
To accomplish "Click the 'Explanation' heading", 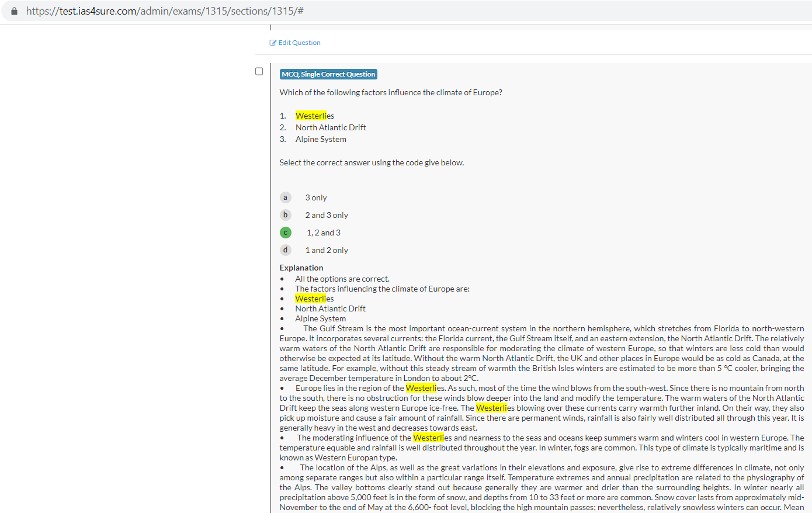I will tap(301, 268).
